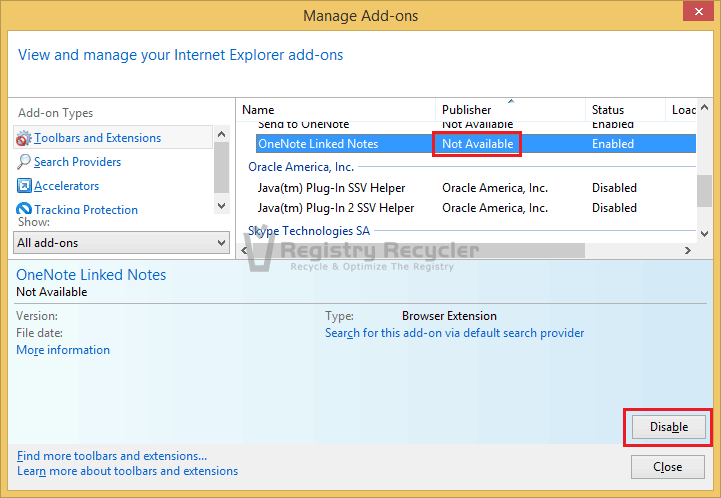Viewport: 721px width, 498px height.
Task: Click the Tracking Protection icon
Action: (x=24, y=209)
